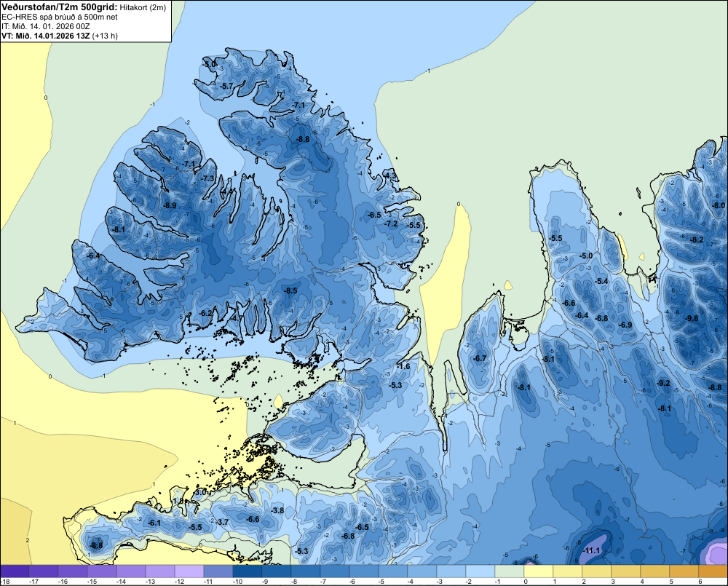728x586 pixels.
Task: Click the "-3.7" temperature label on the map
Action: [x=223, y=522]
